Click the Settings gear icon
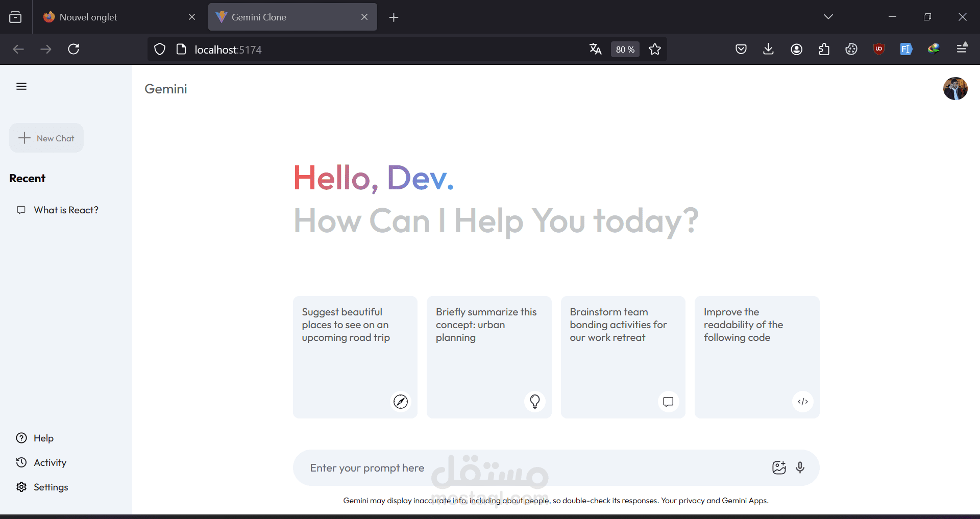The height and width of the screenshot is (519, 980). (21, 487)
